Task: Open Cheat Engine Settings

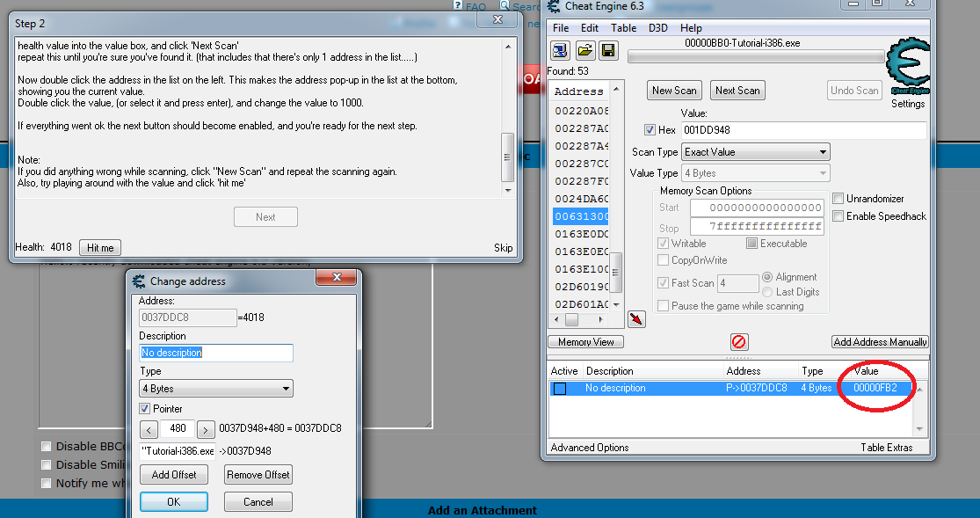Action: (x=908, y=104)
